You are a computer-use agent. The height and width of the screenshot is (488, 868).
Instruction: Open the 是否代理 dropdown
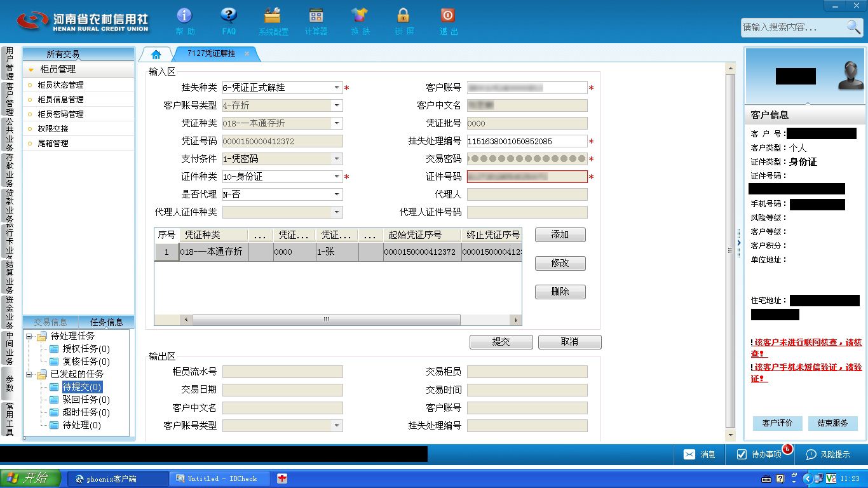click(x=337, y=194)
